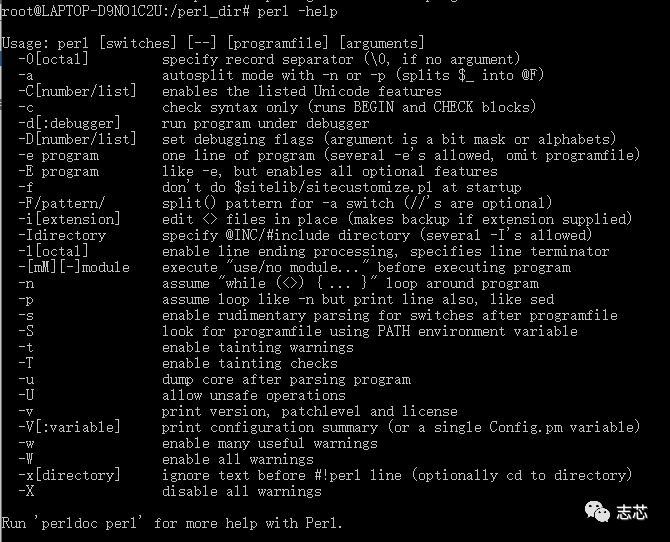670x542 pixels.
Task: Click the 'disable all warnings' description
Action: point(241,491)
